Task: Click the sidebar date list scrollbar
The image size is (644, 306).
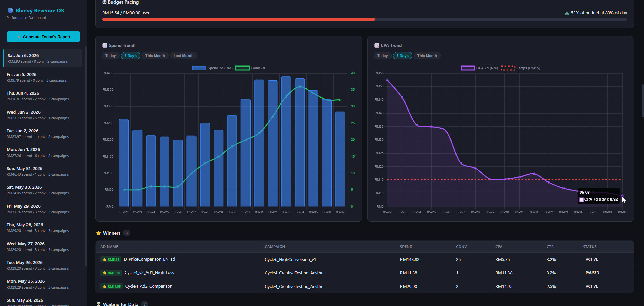Action: [86, 156]
